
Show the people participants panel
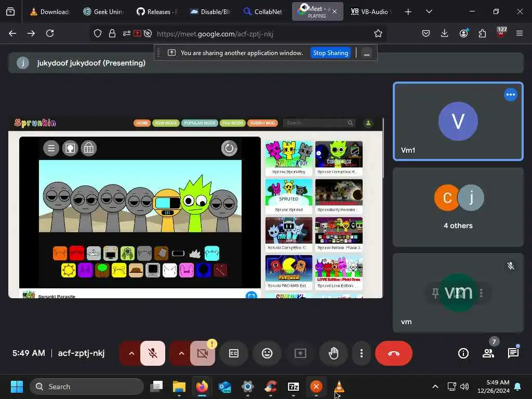488,353
